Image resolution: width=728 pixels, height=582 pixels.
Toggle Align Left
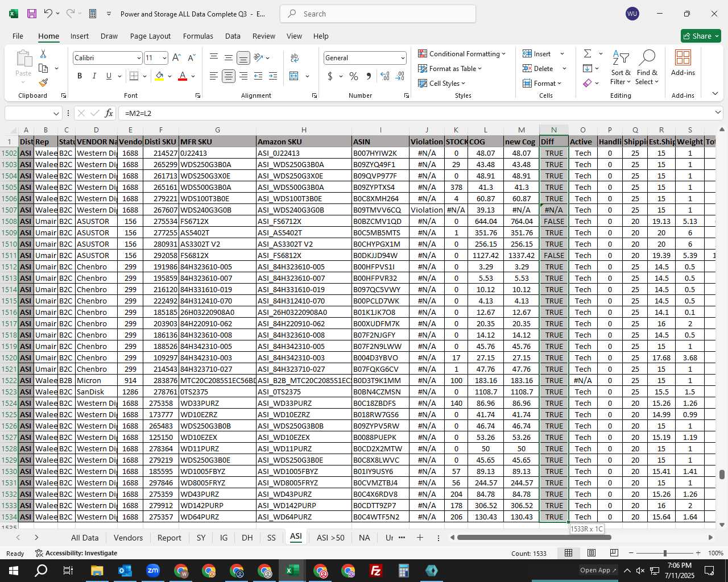(x=214, y=76)
